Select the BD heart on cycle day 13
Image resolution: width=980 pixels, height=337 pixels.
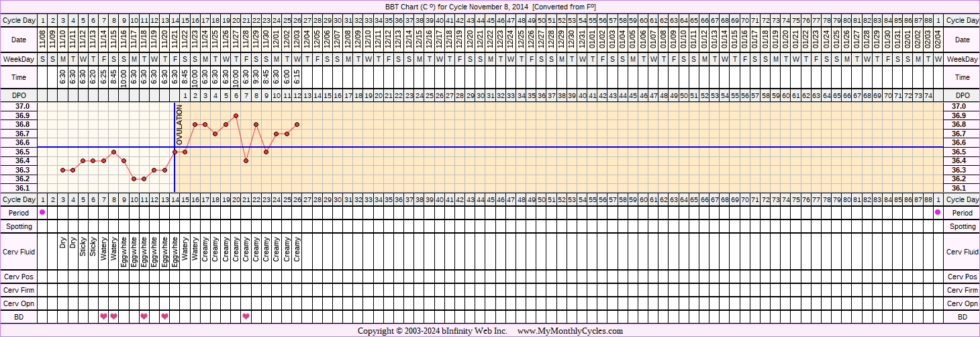point(164,316)
